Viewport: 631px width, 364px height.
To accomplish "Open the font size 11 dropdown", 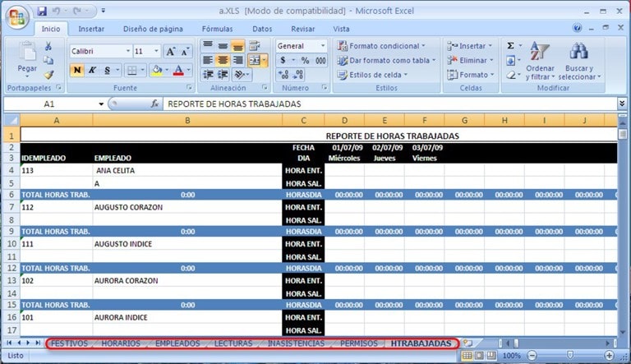I will click(157, 51).
